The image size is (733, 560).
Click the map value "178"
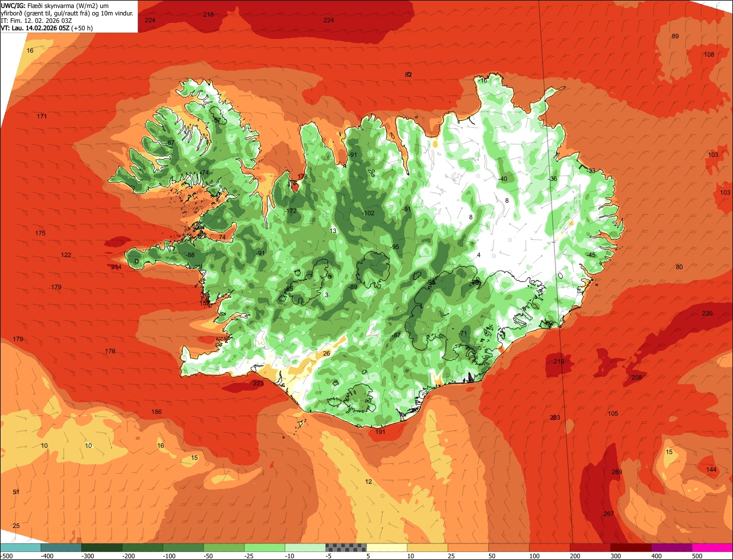pos(111,351)
